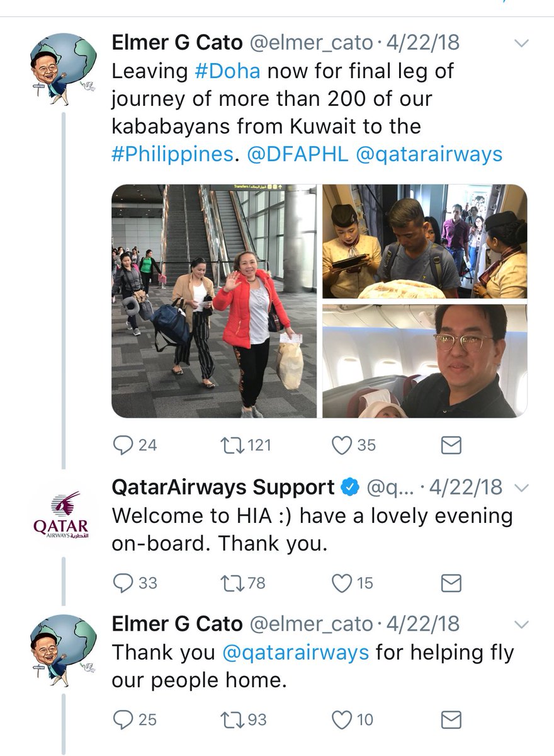This screenshot has height=756, width=554.
Task: Open chevron menu on Thank you tweet
Action: point(521,624)
